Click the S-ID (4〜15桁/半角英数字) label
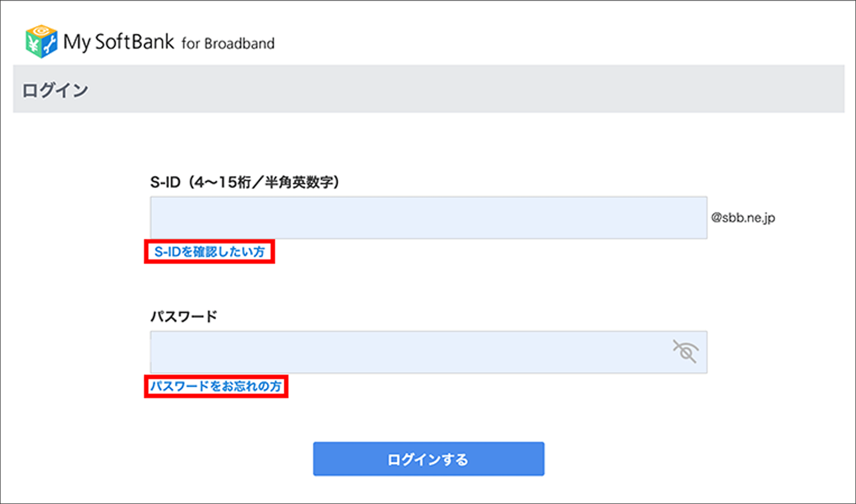The height and width of the screenshot is (504, 856). [244, 182]
